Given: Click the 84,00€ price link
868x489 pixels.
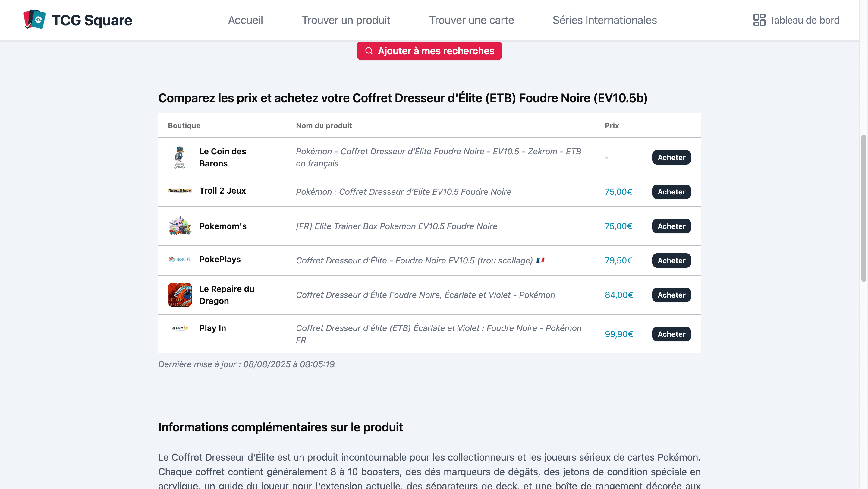Looking at the screenshot, I should point(618,295).
